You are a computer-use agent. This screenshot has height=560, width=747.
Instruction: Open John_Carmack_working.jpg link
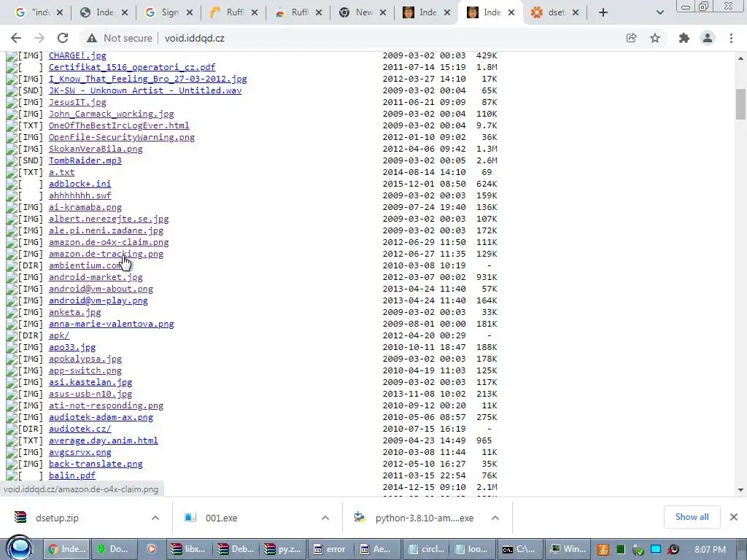coord(111,114)
